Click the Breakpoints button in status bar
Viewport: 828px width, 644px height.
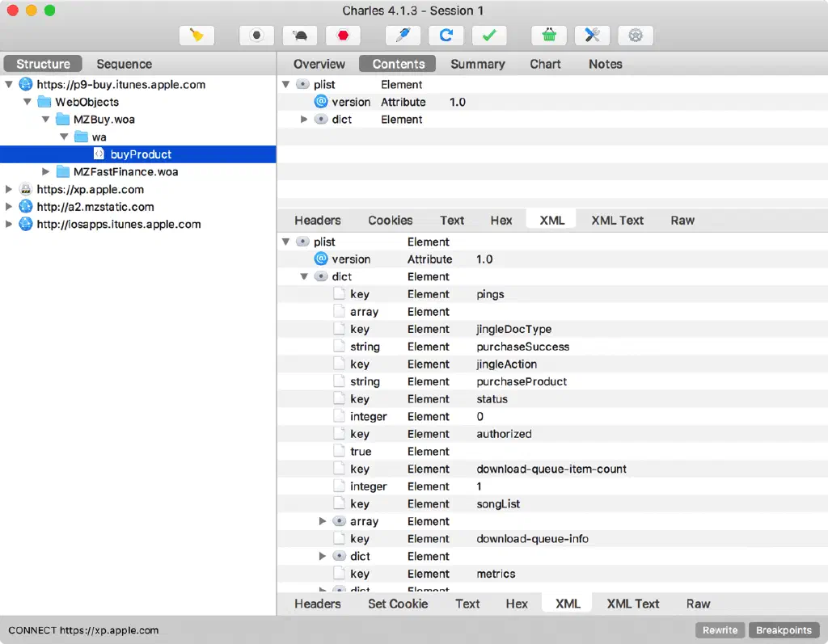pos(784,630)
